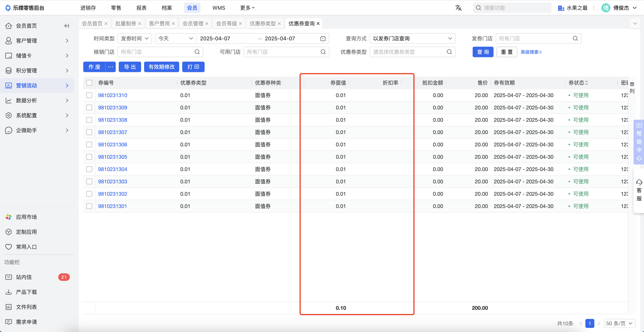Switch to the 批量制券 tab
The width and height of the screenshot is (644, 332).
(x=126, y=24)
